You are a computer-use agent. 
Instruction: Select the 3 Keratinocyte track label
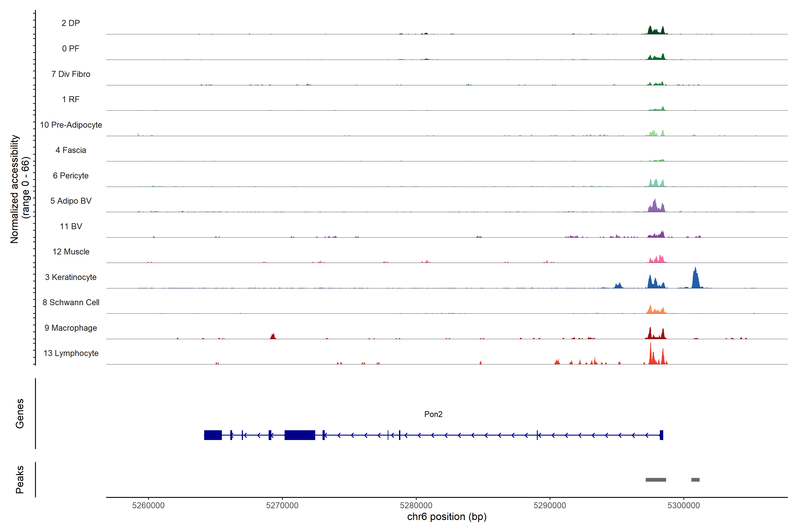click(70, 277)
